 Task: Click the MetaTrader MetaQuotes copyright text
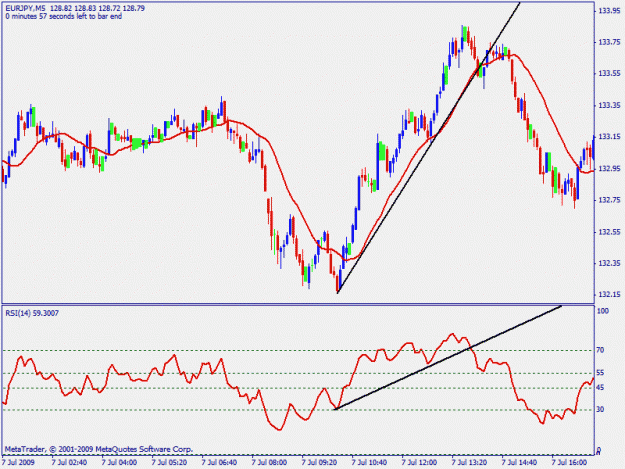tap(99, 449)
